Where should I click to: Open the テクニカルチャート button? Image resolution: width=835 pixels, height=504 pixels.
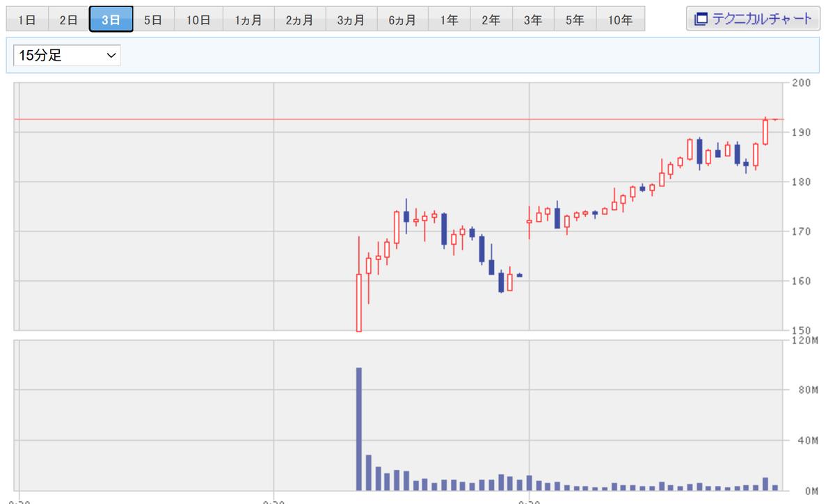tap(754, 19)
